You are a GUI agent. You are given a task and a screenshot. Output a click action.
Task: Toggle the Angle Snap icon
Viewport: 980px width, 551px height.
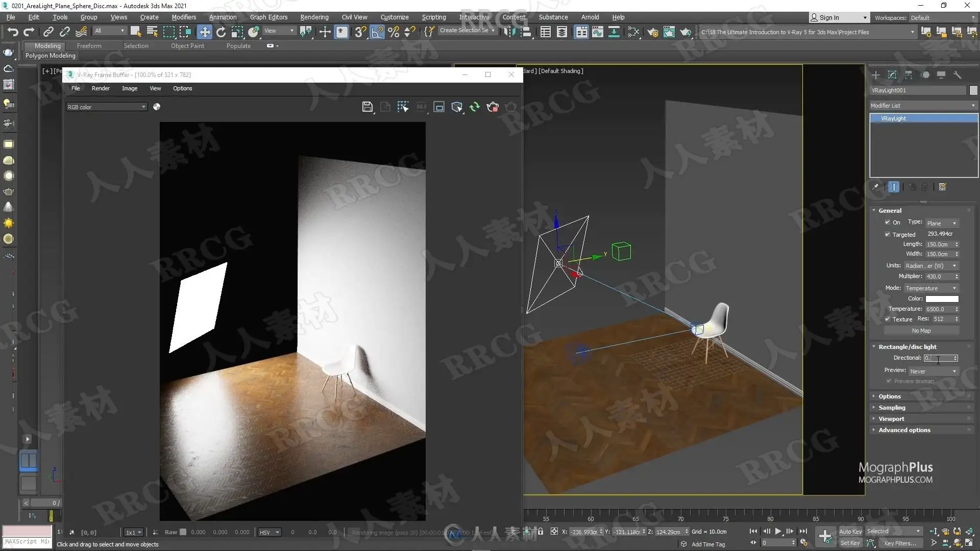(377, 32)
